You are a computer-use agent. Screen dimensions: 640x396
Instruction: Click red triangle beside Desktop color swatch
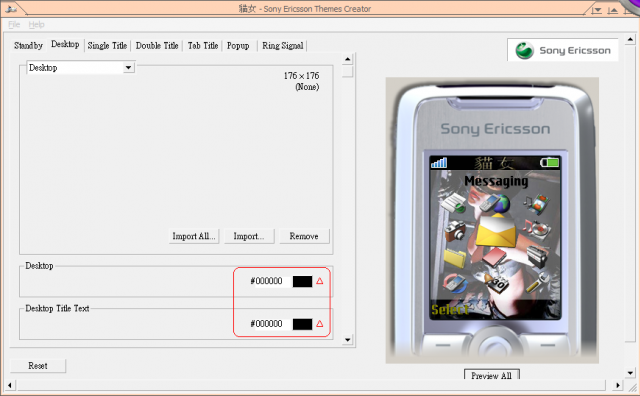tap(320, 281)
